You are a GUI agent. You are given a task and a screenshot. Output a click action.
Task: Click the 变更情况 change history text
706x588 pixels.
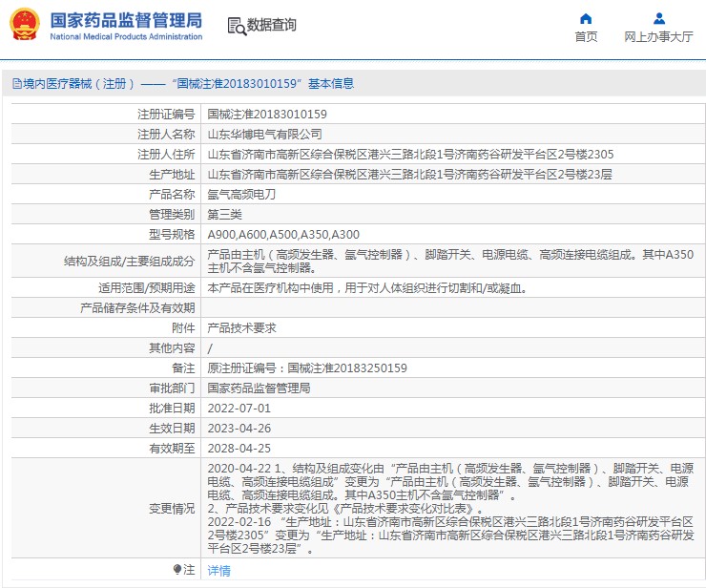[x=450, y=508]
